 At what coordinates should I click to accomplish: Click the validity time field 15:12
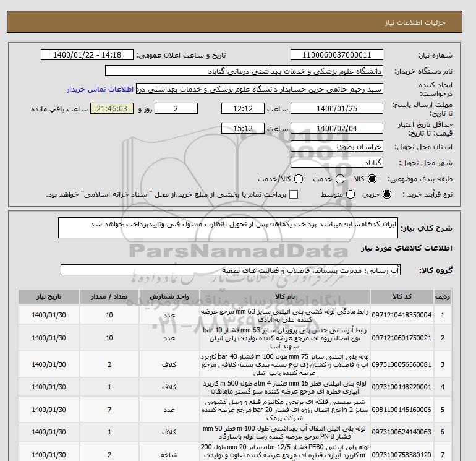[243, 128]
